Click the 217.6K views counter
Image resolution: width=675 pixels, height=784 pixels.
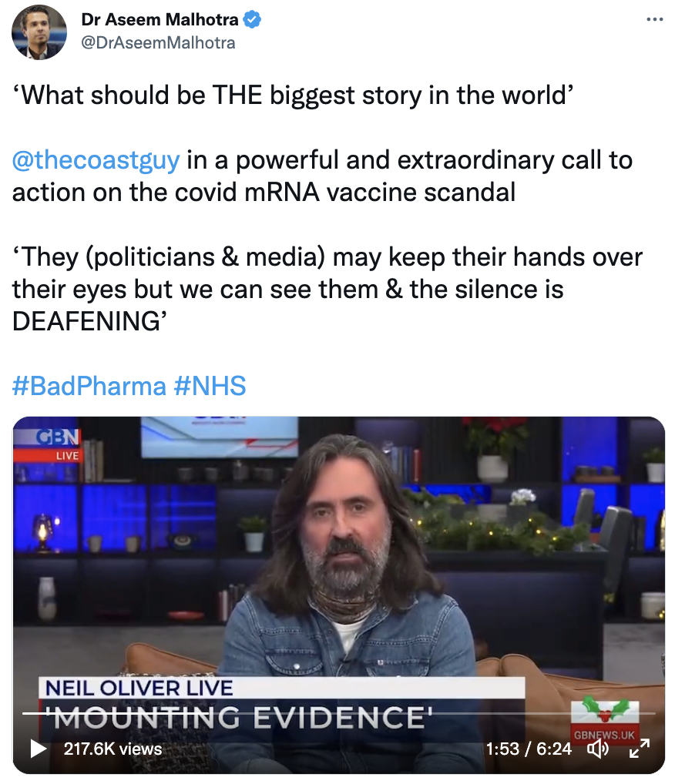coord(112,749)
